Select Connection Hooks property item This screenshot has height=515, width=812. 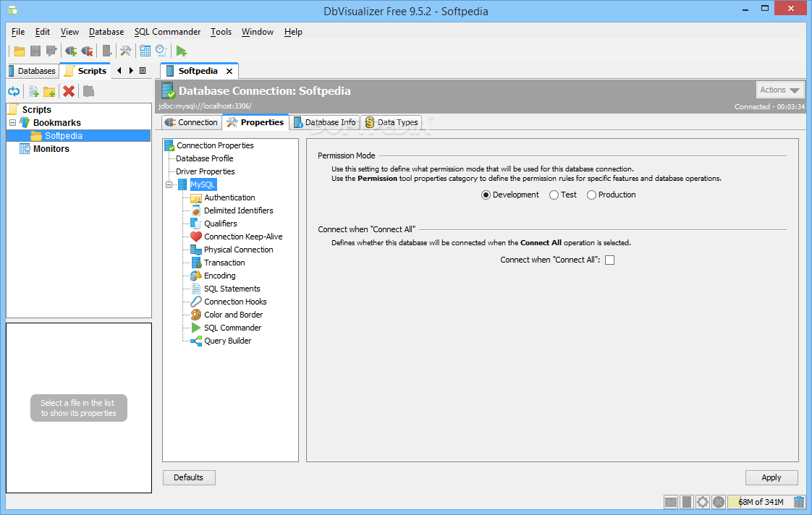pos(229,302)
